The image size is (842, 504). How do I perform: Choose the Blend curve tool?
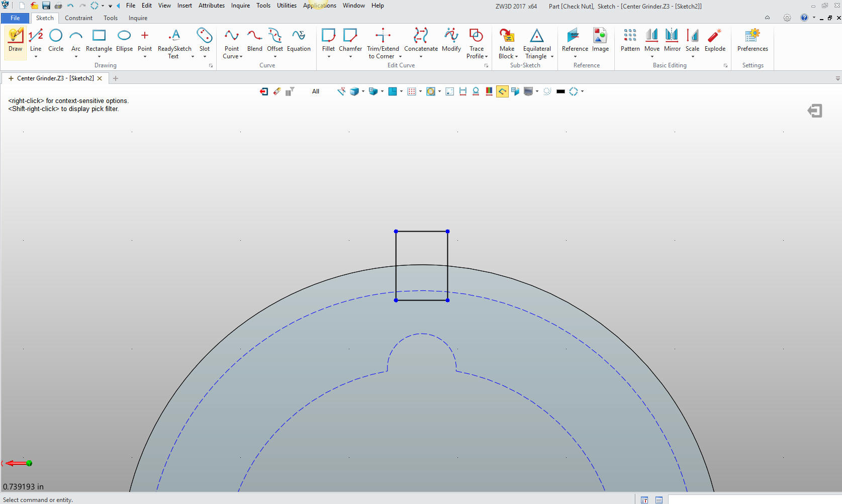pos(254,41)
